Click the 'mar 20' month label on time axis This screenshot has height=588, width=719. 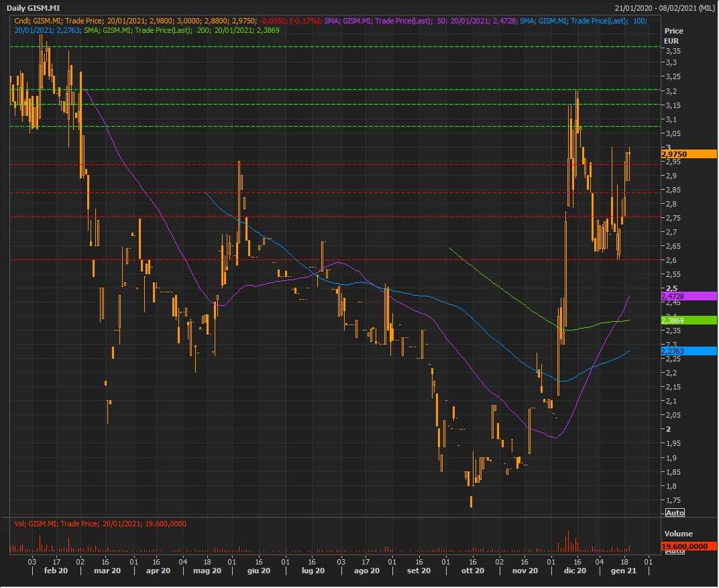[107, 571]
